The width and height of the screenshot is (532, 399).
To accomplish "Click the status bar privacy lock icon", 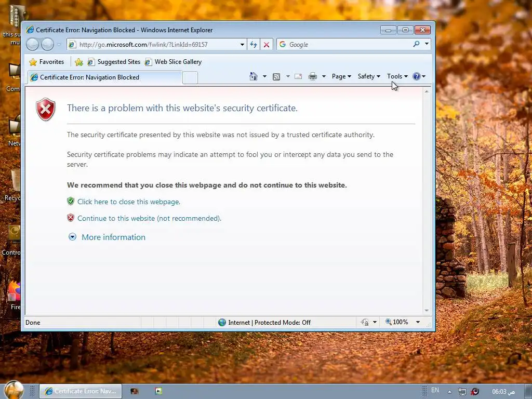I will [x=365, y=322].
